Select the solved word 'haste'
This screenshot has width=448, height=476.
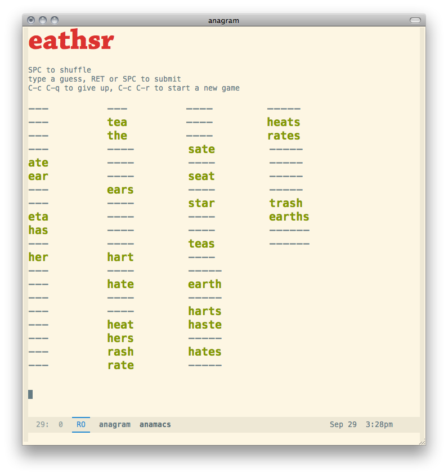pyautogui.click(x=205, y=325)
